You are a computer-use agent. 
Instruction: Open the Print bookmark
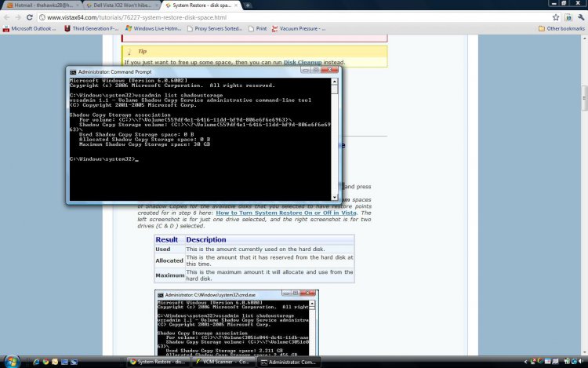click(x=258, y=28)
